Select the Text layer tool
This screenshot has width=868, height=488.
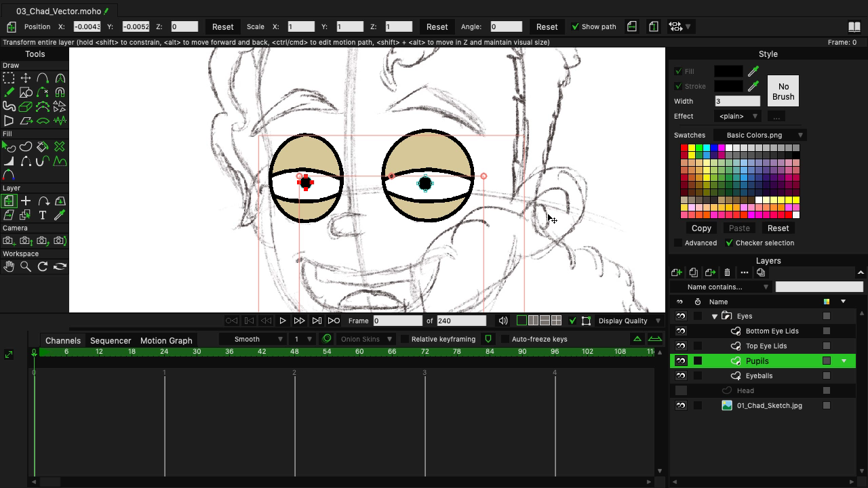tap(43, 216)
